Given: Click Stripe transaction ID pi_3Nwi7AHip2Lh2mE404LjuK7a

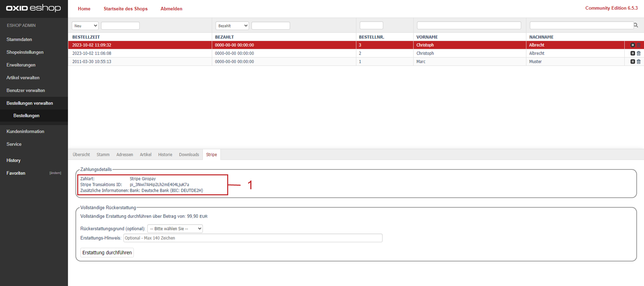Looking at the screenshot, I should tap(159, 185).
